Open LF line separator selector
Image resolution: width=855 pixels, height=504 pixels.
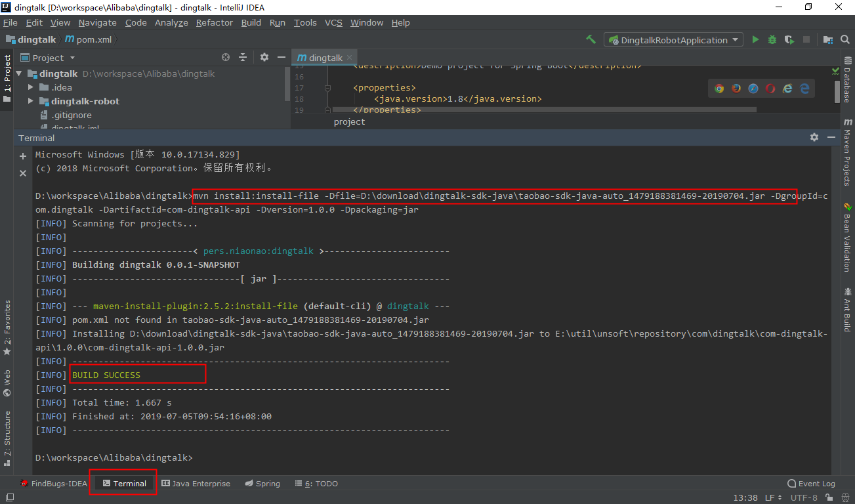click(774, 498)
